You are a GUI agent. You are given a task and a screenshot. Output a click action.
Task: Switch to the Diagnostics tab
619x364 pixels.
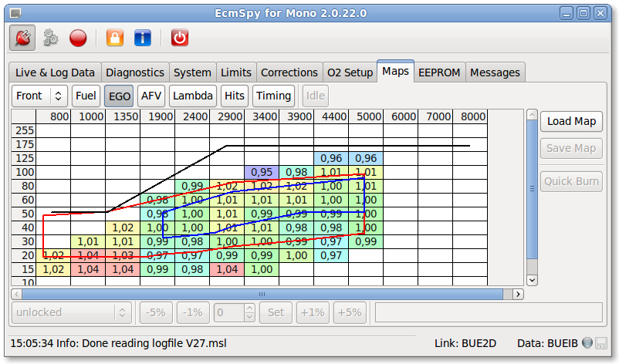[x=134, y=72]
